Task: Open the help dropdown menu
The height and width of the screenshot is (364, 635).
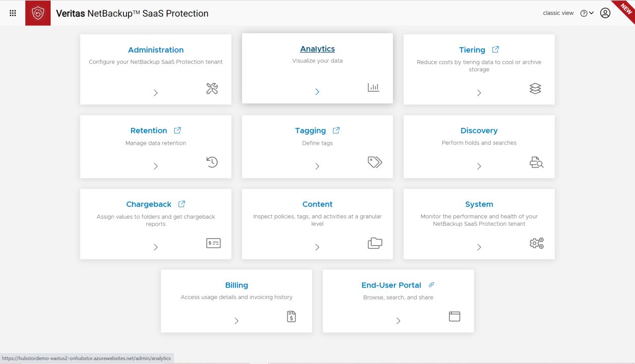Action: pyautogui.click(x=587, y=13)
